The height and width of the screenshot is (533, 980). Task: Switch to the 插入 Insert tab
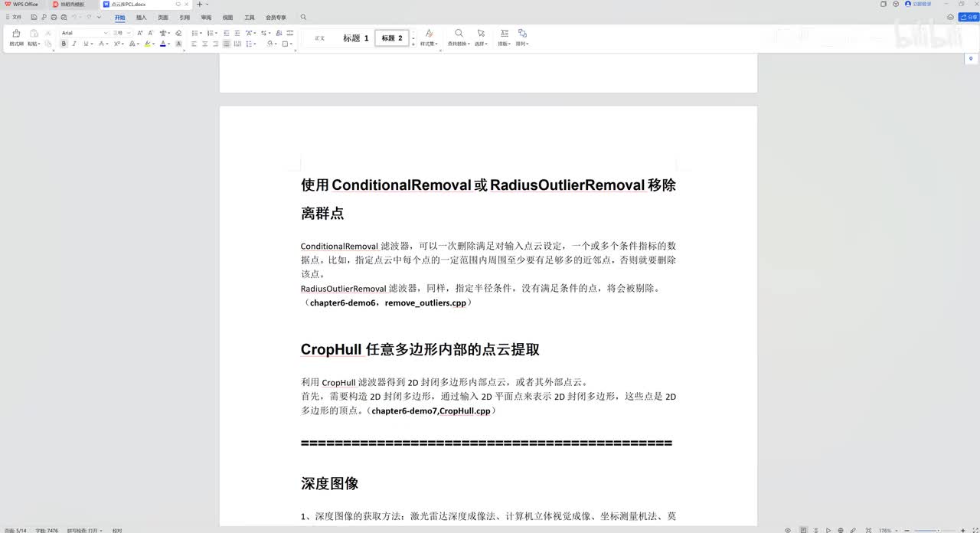click(142, 17)
